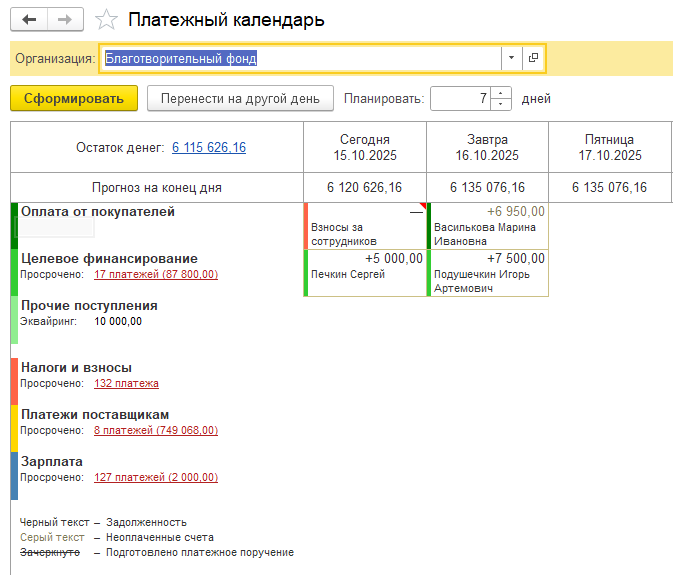The width and height of the screenshot is (673, 575).
Task: Click Перенести на другой день button
Action: point(240,98)
